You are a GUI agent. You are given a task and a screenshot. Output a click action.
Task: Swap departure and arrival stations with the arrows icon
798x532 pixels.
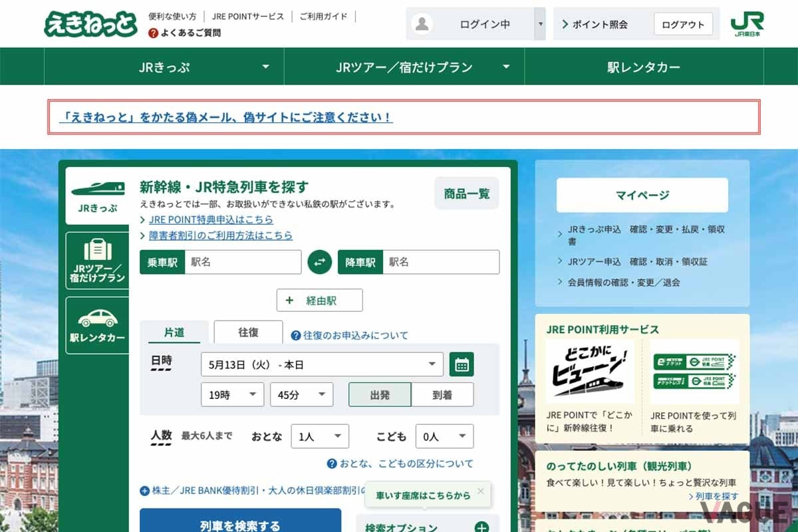pyautogui.click(x=320, y=262)
